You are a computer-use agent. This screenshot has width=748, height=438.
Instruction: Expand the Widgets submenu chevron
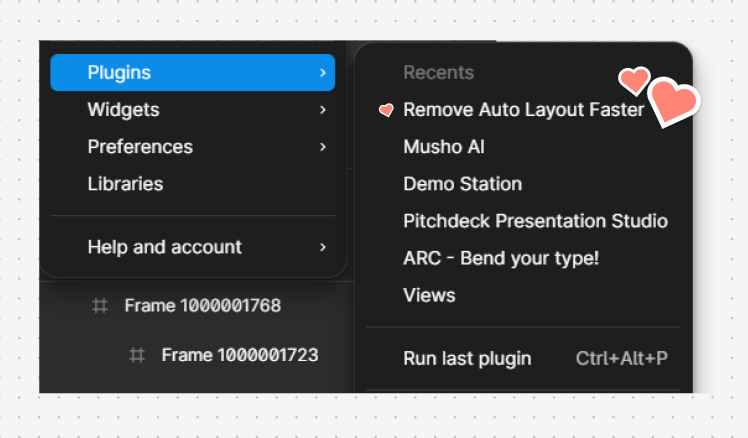tap(323, 110)
